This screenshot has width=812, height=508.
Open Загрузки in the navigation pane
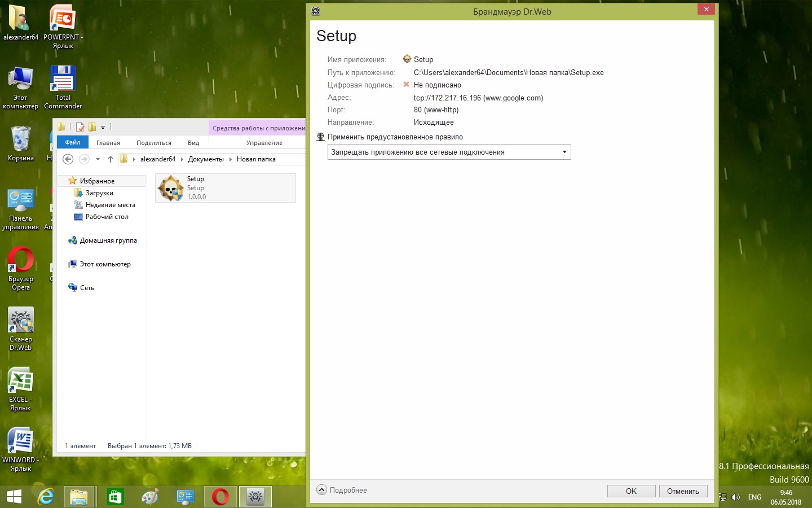coord(99,193)
